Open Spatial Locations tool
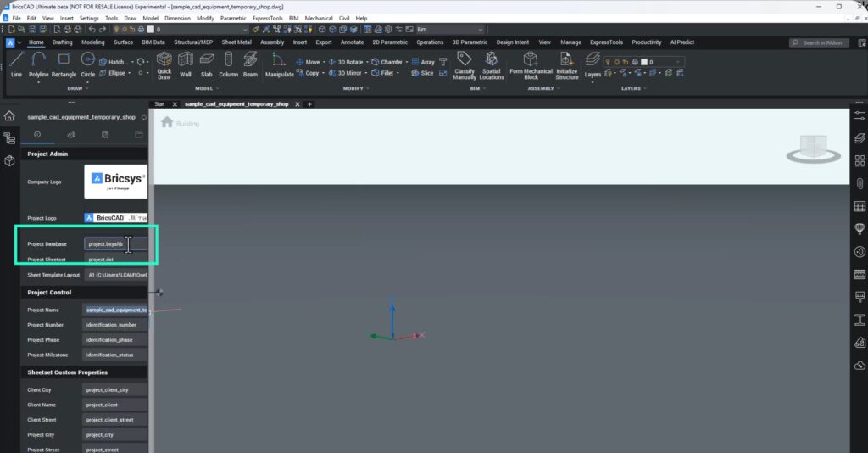Screen dimensions: 868x453 click(x=491, y=65)
